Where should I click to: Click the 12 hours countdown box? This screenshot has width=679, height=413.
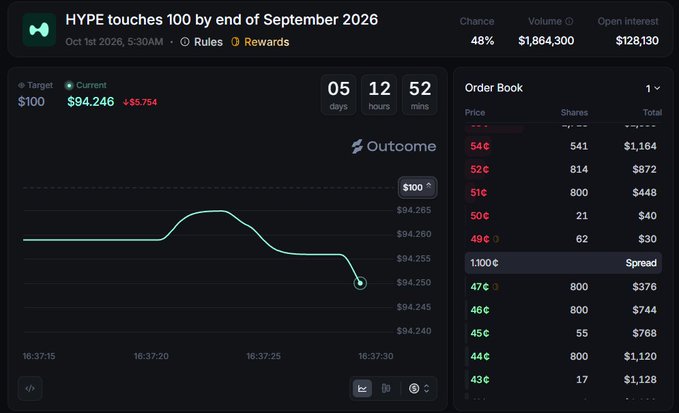pos(379,95)
